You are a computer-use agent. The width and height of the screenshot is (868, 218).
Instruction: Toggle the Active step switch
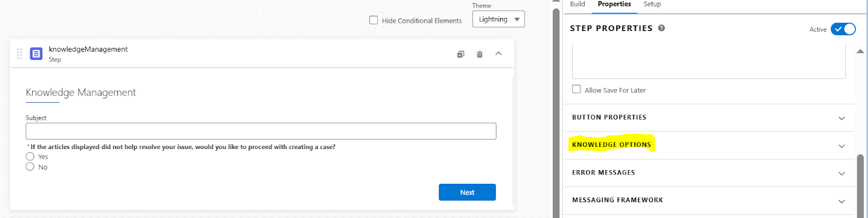point(843,29)
